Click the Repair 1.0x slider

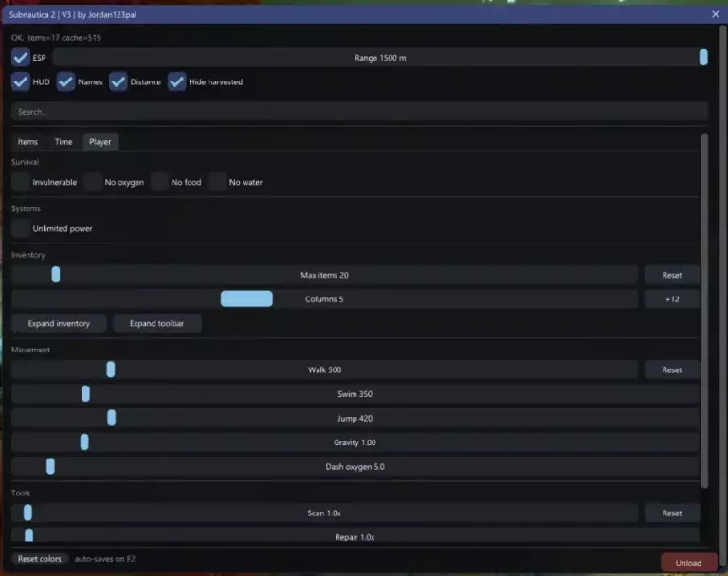tap(355, 536)
